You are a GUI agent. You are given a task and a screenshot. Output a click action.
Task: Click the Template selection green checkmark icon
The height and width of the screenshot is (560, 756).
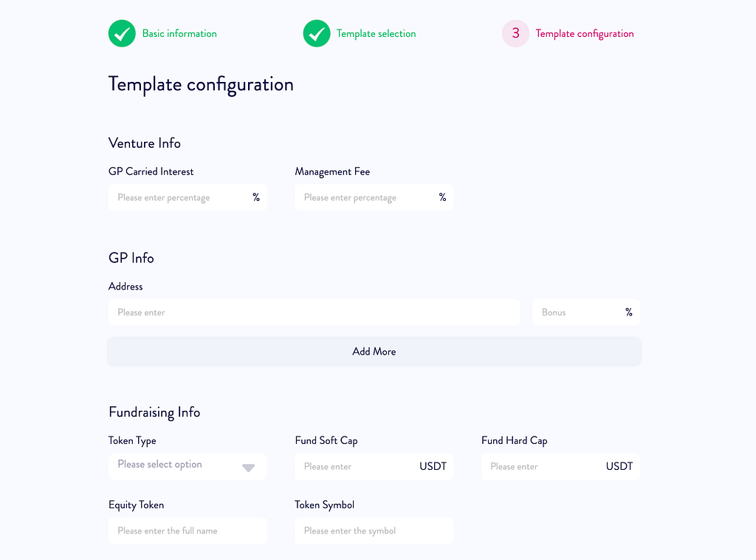tap(317, 33)
